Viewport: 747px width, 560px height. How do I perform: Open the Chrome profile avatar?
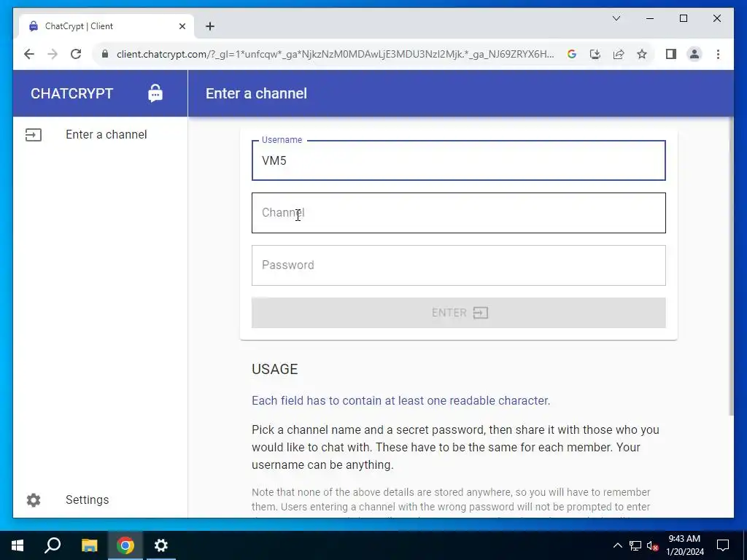694,54
